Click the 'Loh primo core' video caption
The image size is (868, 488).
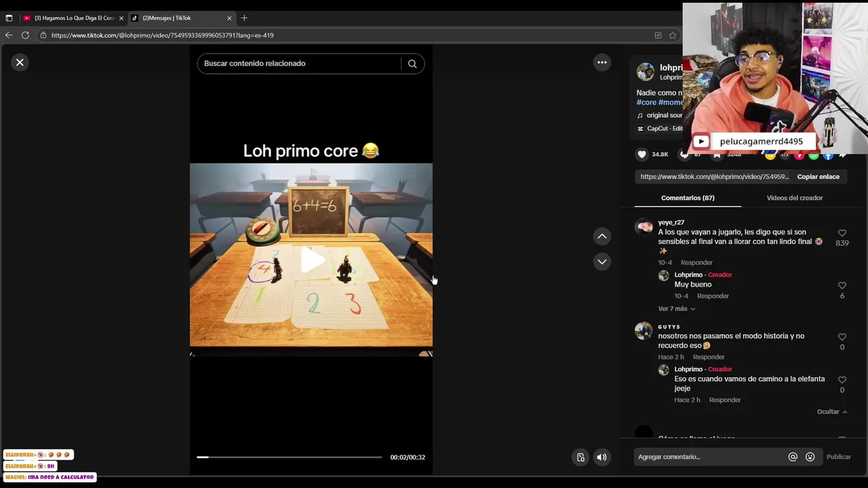pos(311,151)
